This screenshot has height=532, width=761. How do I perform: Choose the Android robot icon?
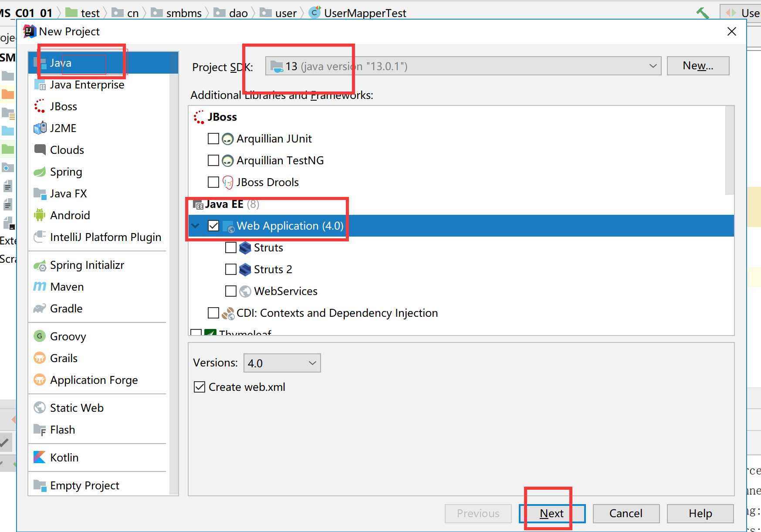pyautogui.click(x=40, y=215)
